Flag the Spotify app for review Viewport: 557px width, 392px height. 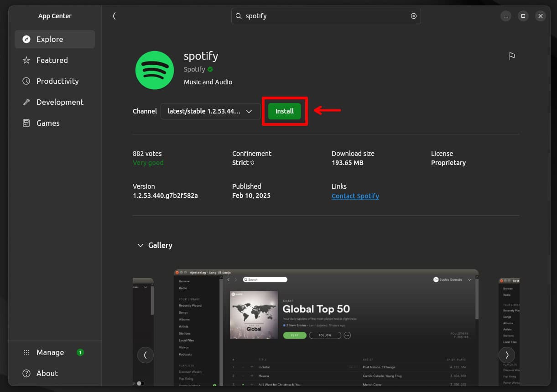coord(512,56)
